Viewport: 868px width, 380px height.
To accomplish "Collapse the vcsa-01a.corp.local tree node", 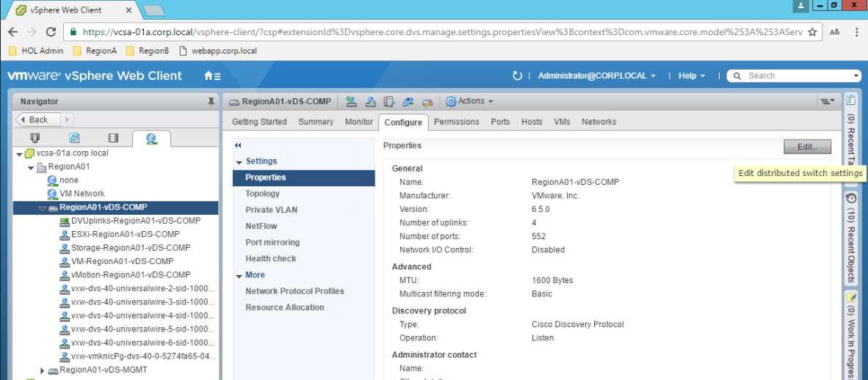I will (x=19, y=153).
